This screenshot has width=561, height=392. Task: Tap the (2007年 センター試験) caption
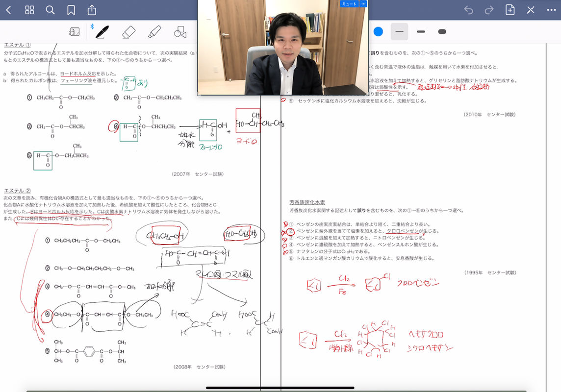click(198, 174)
